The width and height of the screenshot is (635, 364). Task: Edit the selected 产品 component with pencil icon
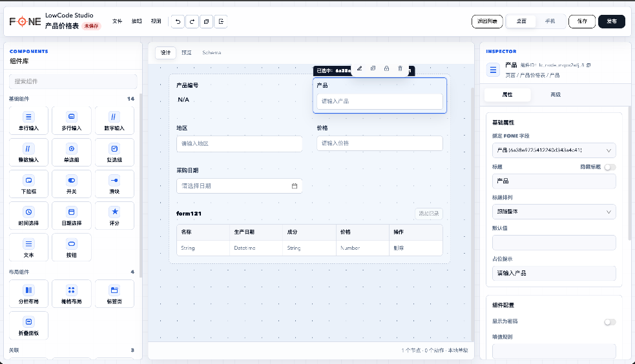(359, 68)
